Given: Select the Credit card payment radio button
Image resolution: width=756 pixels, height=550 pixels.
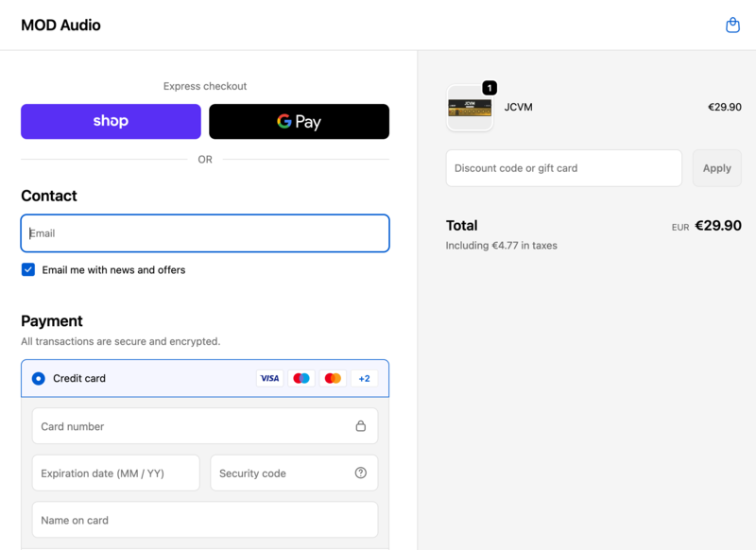Looking at the screenshot, I should click(38, 378).
